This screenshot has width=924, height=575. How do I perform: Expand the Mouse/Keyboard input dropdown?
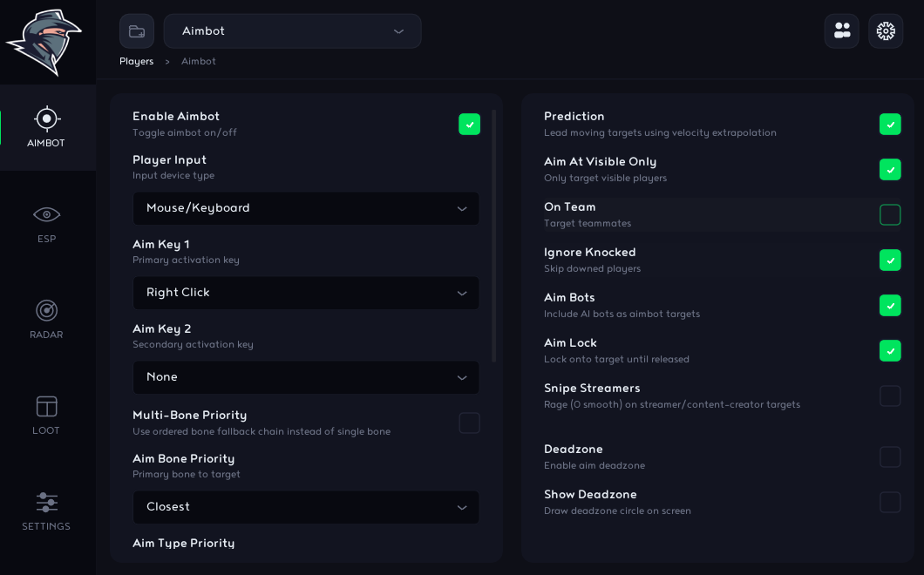coord(306,208)
